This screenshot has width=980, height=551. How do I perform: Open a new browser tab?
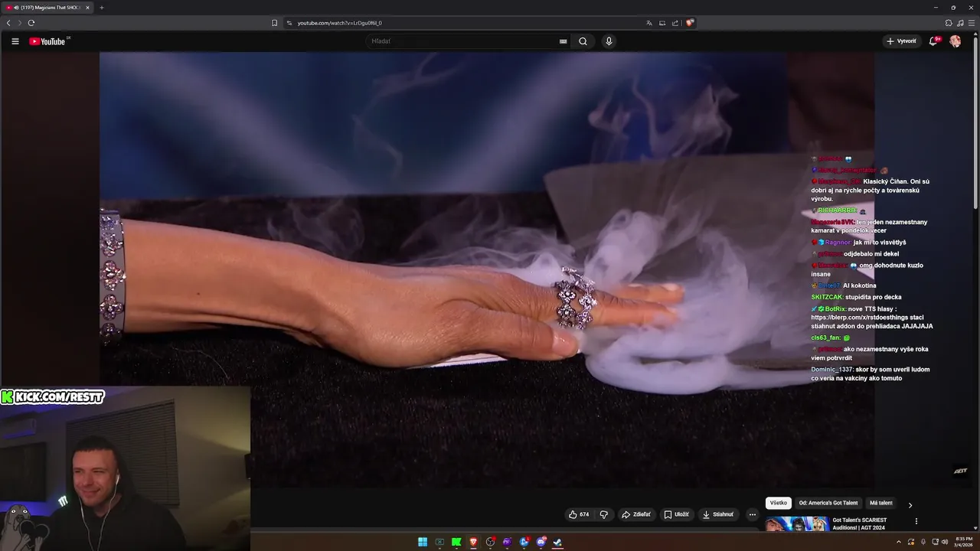(x=101, y=8)
